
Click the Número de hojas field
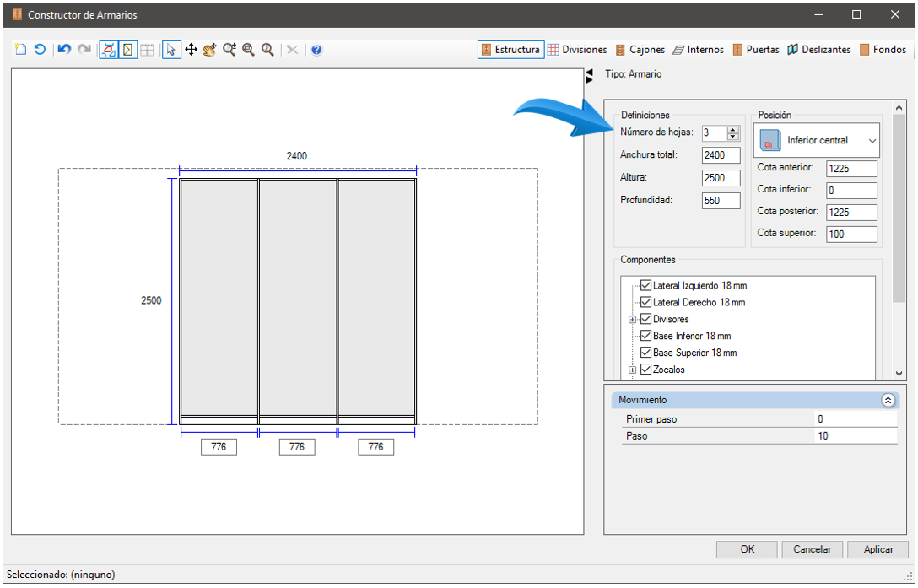pyautogui.click(x=715, y=133)
